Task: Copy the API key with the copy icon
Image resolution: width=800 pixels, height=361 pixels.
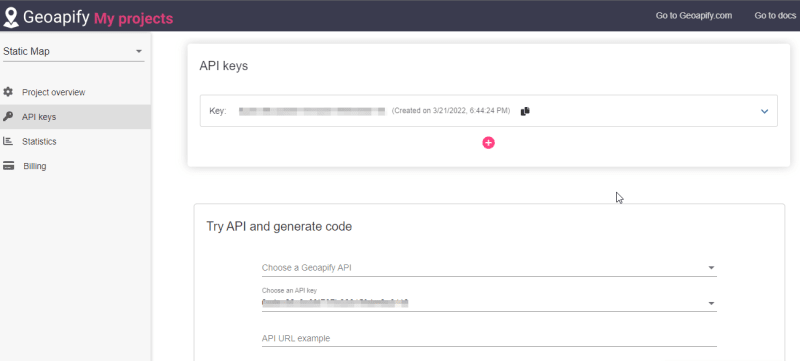Action: coord(526,111)
